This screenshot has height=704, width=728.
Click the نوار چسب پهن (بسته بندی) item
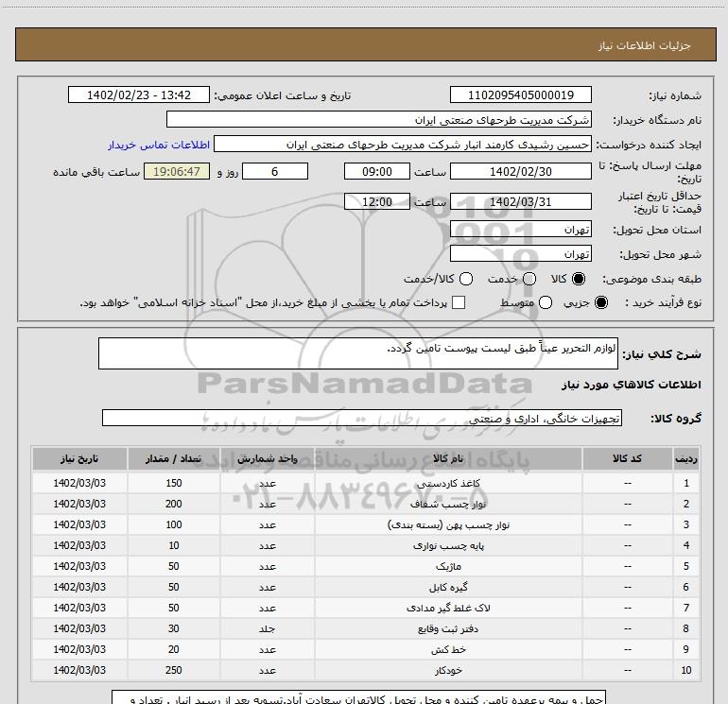tap(448, 524)
